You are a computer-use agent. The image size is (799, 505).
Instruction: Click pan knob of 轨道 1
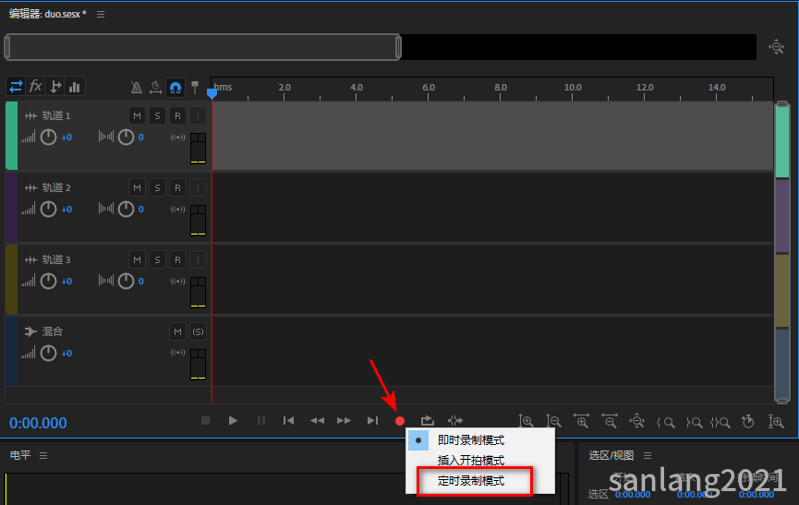[x=126, y=137]
